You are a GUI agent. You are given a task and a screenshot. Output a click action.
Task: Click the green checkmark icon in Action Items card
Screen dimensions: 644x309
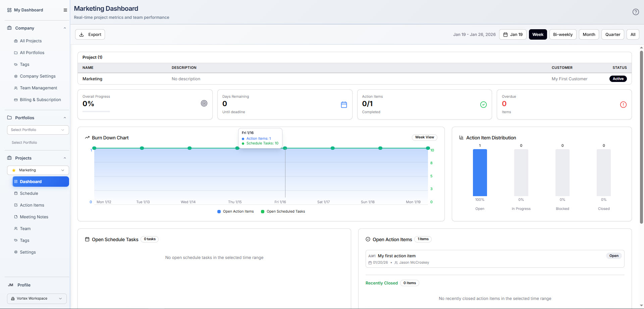point(483,105)
